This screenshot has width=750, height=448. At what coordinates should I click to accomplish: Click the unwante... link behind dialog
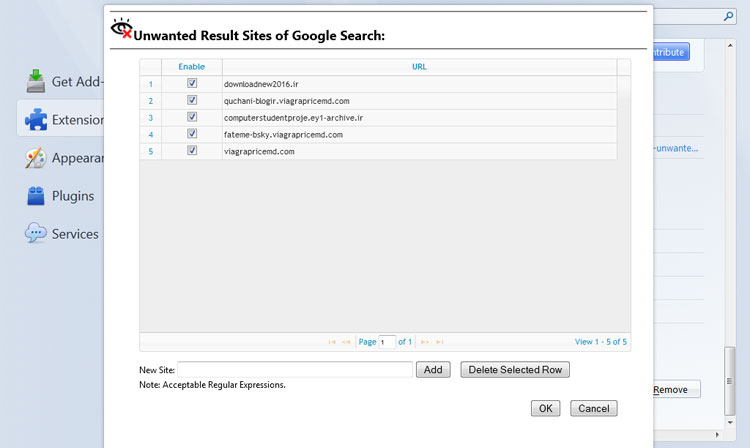click(676, 148)
